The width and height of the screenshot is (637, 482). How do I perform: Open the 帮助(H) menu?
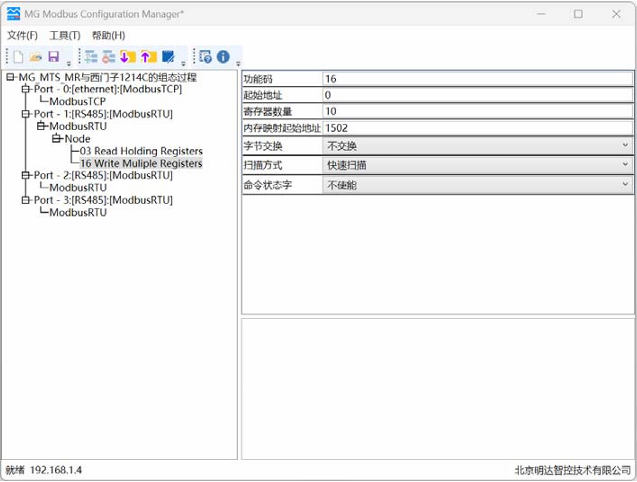tap(108, 36)
